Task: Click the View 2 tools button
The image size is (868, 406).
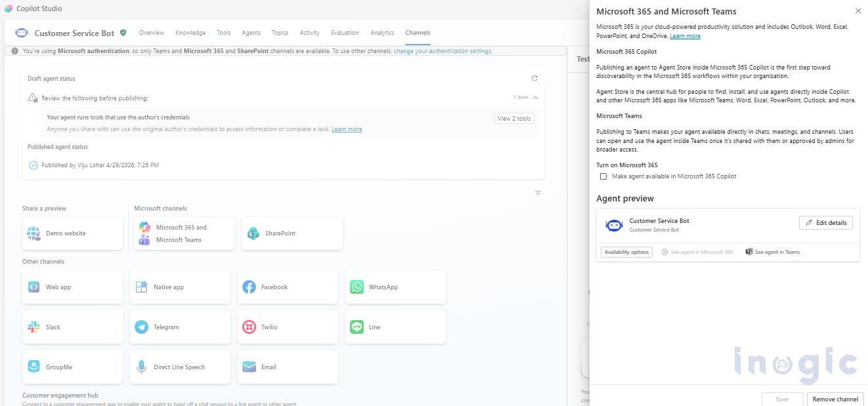Action: pyautogui.click(x=514, y=119)
